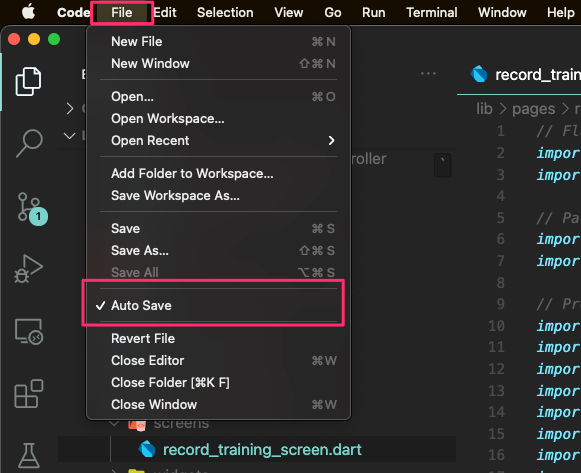
Task: Click Save in the File menu
Action: [x=218, y=228]
